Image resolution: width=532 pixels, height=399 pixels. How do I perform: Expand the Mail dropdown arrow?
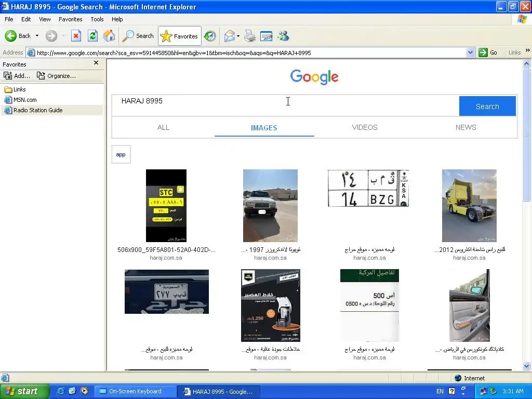[238, 36]
